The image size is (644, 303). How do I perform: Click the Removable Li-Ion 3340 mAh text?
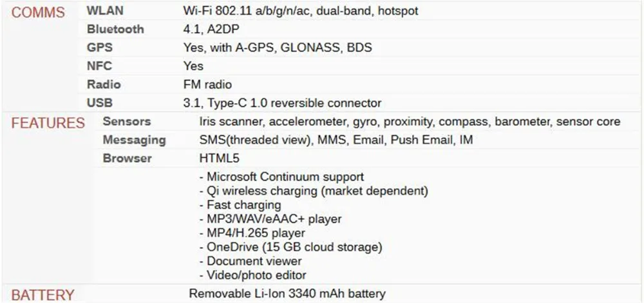click(287, 293)
